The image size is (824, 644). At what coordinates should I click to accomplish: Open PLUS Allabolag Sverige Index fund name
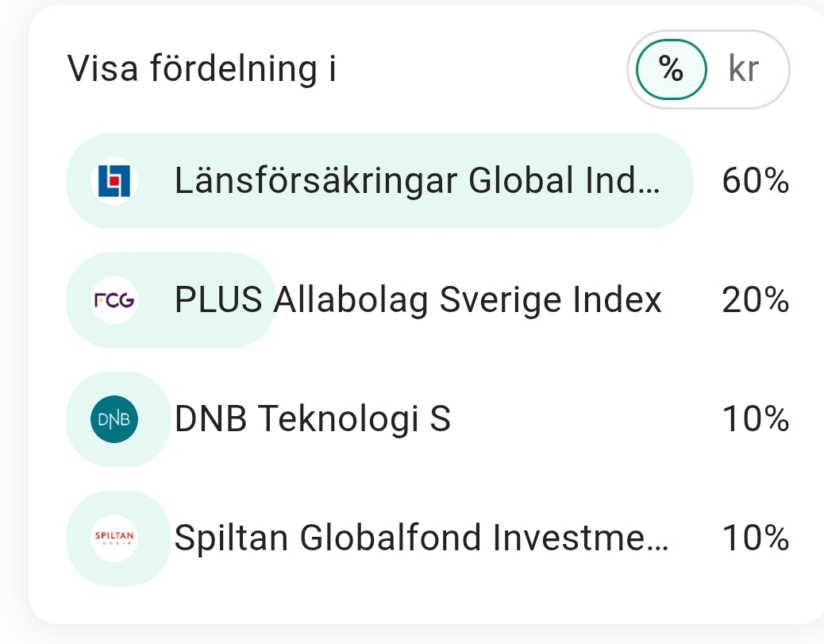coord(418,300)
